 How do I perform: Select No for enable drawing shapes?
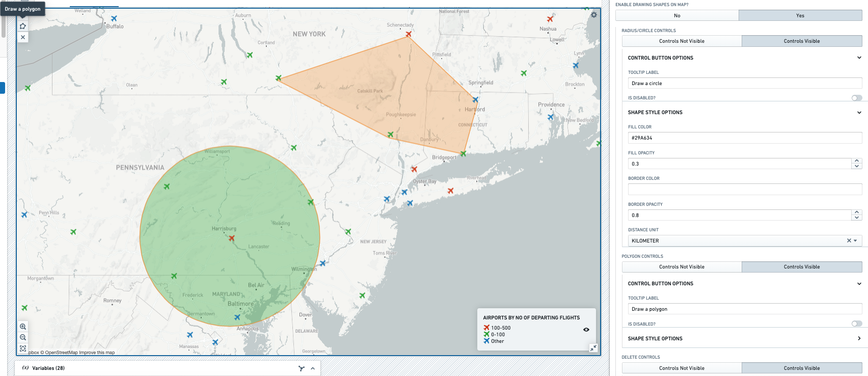coord(677,16)
